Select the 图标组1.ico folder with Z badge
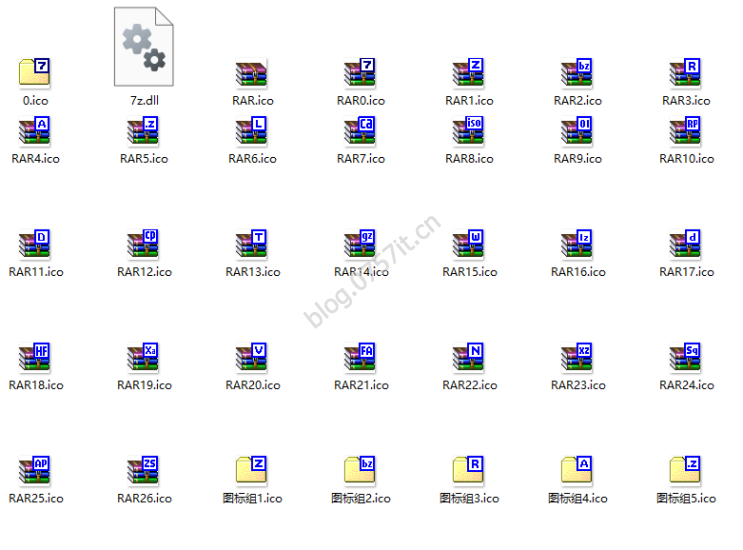 [252, 471]
